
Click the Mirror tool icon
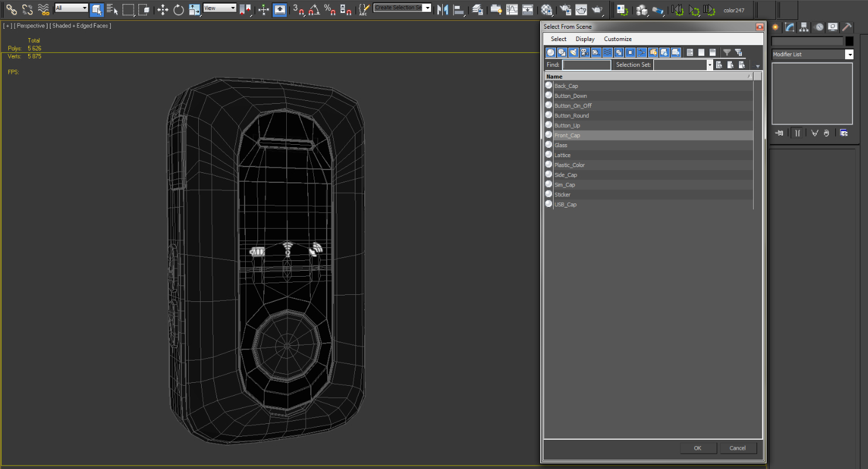point(443,9)
